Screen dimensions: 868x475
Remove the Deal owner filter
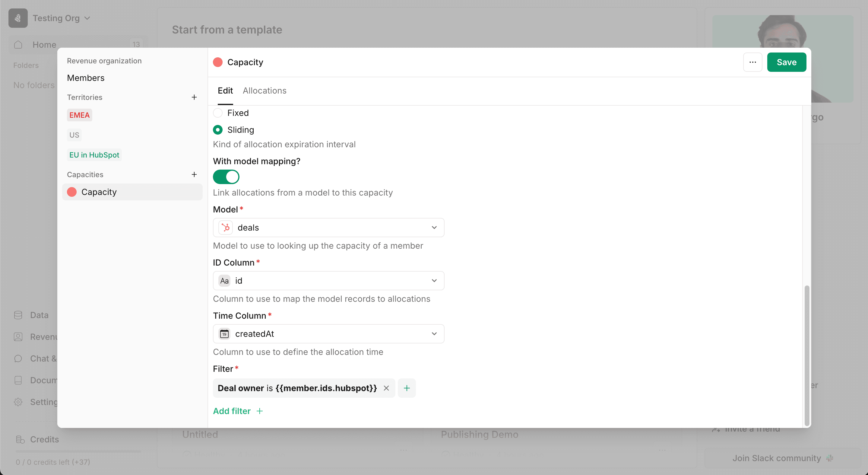click(x=386, y=388)
